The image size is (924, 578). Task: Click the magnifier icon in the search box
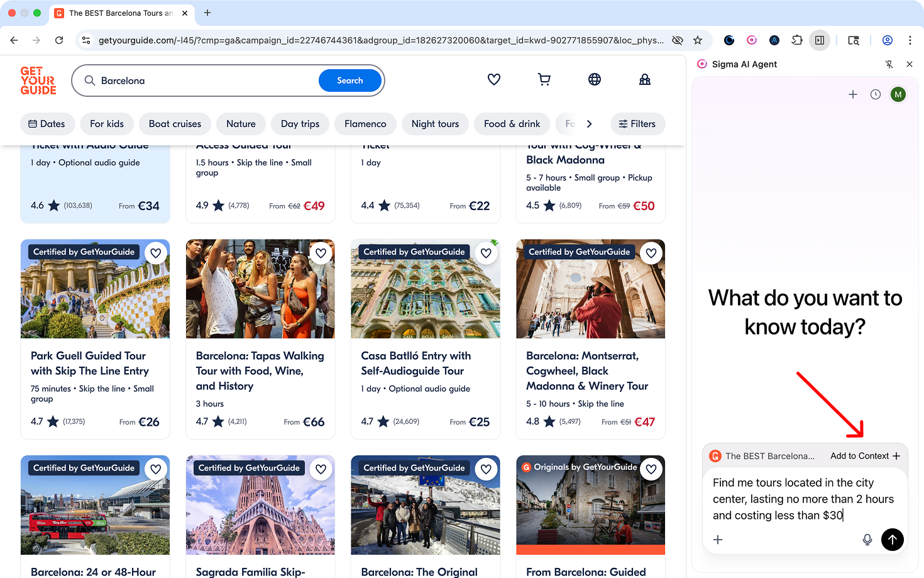(x=90, y=81)
